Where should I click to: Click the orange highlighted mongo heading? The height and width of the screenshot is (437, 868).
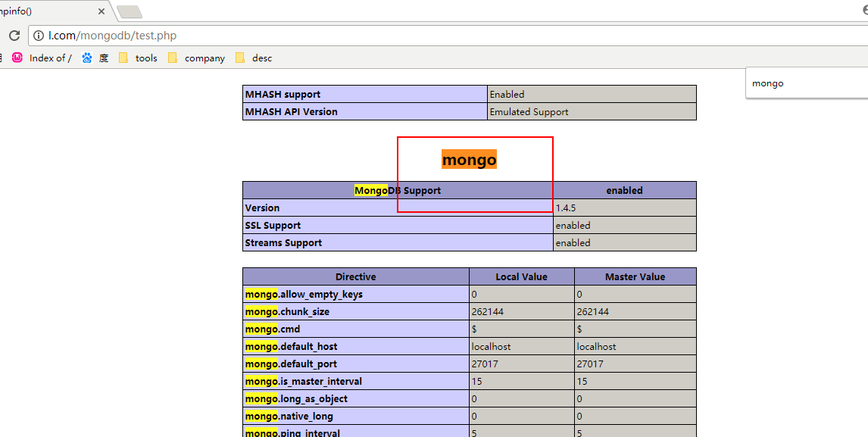[469, 160]
